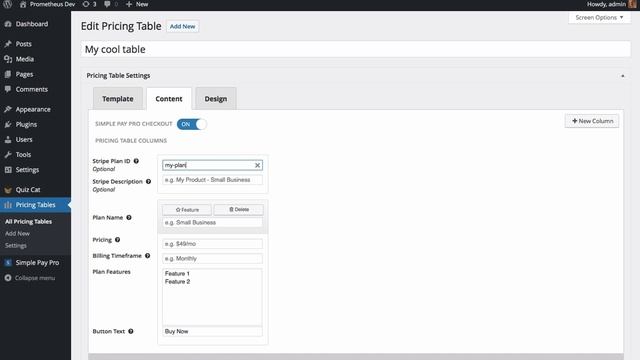Click the Appearance paintbrush icon
This screenshot has height=360, width=640.
click(8, 109)
